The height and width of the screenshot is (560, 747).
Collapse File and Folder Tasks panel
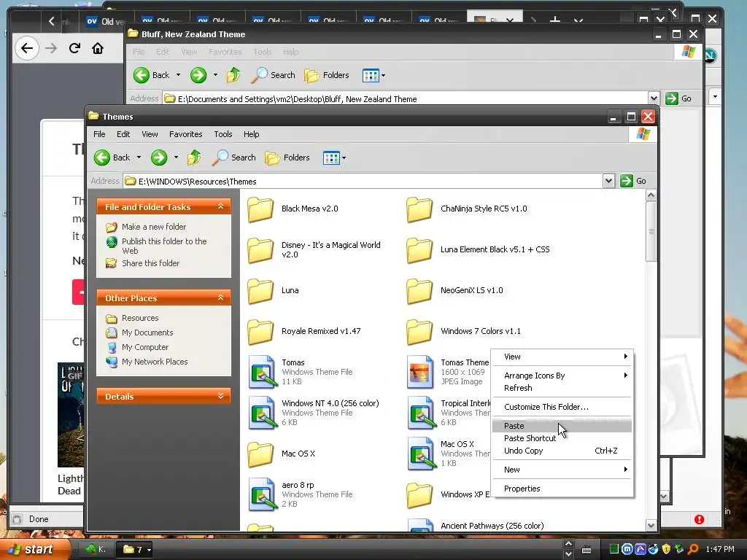[x=220, y=206]
